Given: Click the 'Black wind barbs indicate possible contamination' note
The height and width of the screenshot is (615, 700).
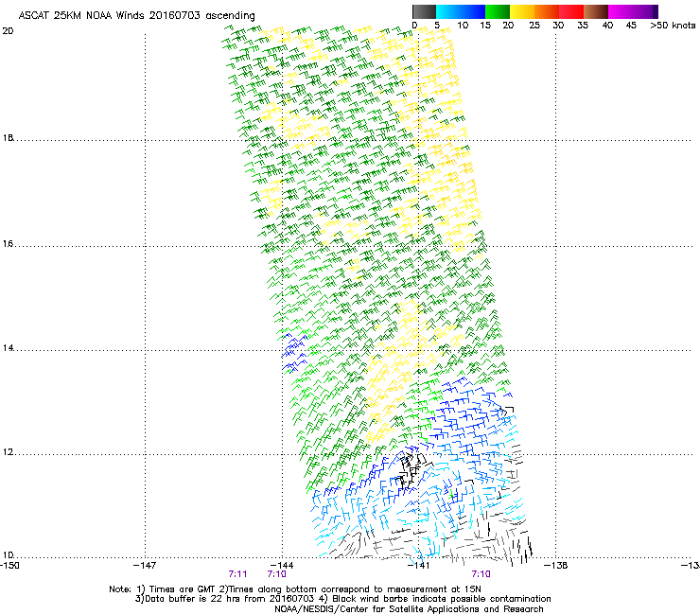Looking at the screenshot, I should coord(442,599).
